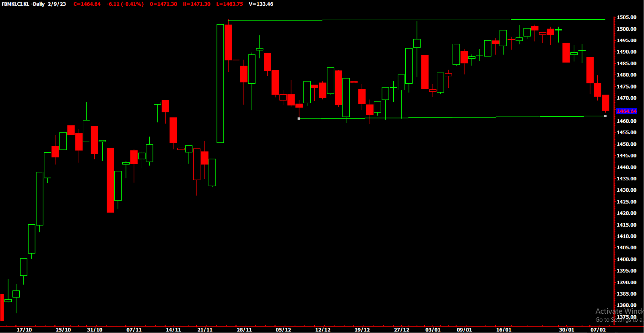Click the 17/10 date axis label
644x333 pixels.
[x=24, y=330]
